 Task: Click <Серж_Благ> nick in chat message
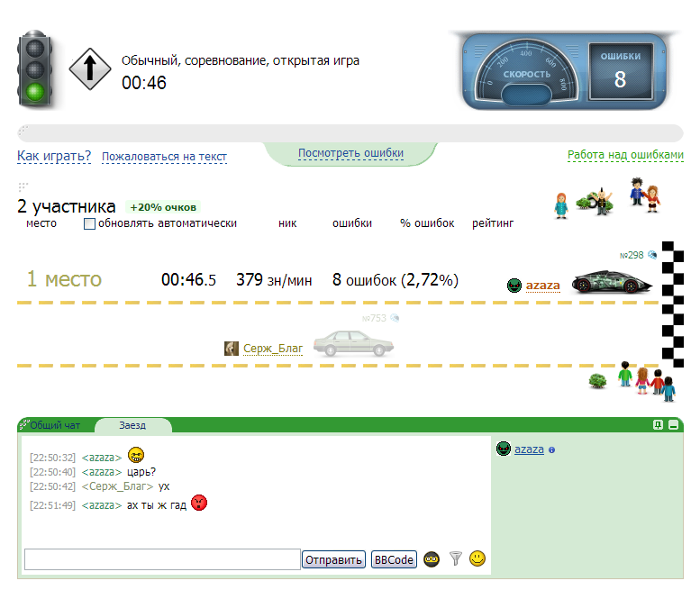(x=117, y=486)
